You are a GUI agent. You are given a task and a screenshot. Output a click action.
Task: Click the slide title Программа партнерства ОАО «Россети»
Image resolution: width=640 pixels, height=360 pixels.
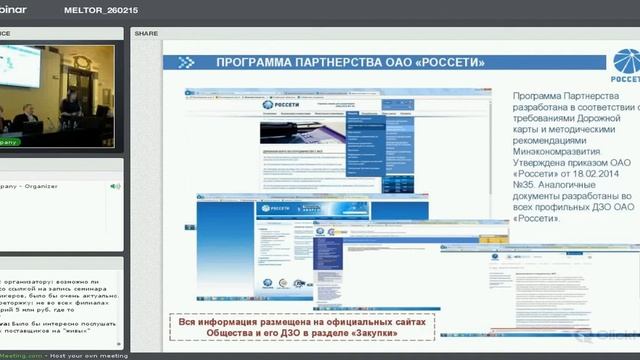[350, 62]
